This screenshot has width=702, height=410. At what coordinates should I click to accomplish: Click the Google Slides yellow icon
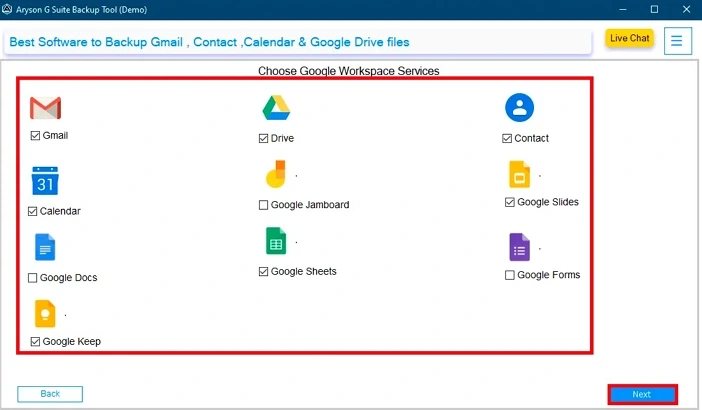[518, 174]
